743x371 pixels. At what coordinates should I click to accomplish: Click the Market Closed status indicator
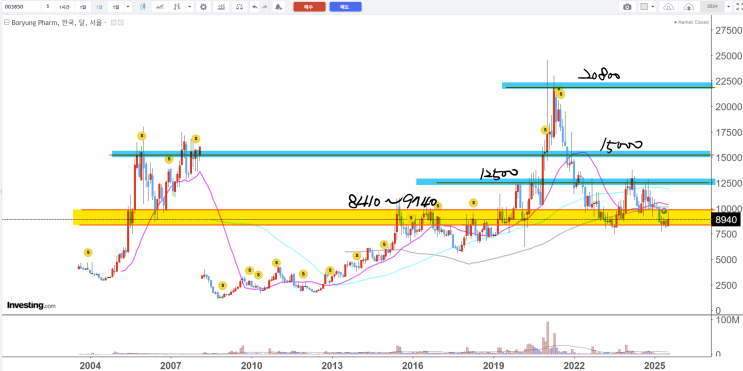691,22
